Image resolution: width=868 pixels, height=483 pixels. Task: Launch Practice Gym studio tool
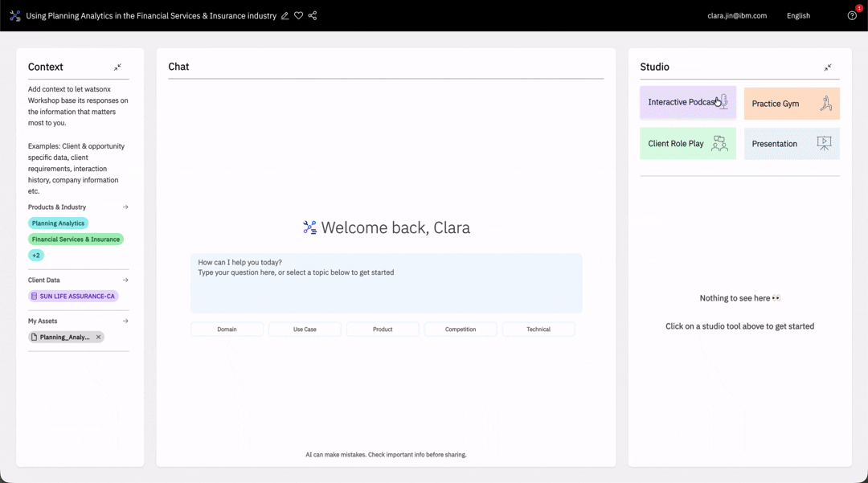point(792,104)
